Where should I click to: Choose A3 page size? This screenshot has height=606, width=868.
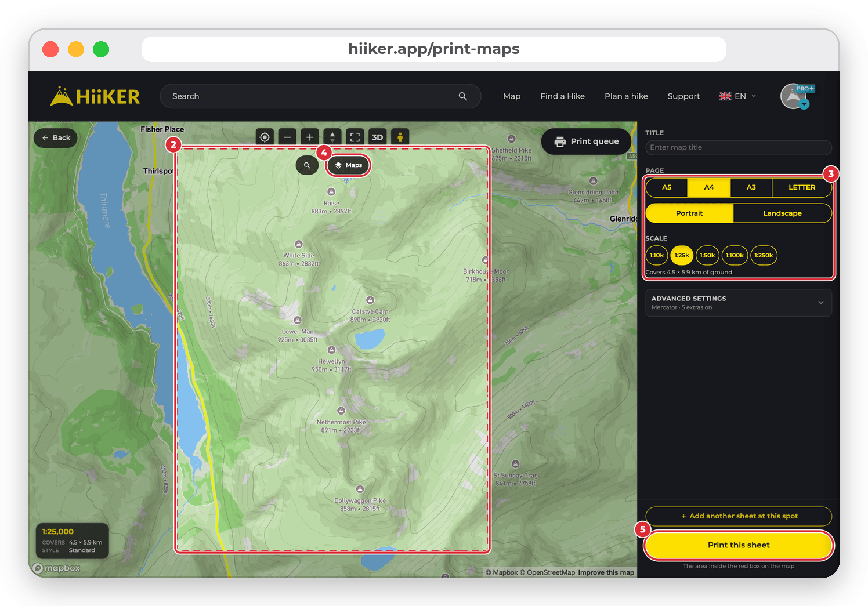[x=751, y=187]
